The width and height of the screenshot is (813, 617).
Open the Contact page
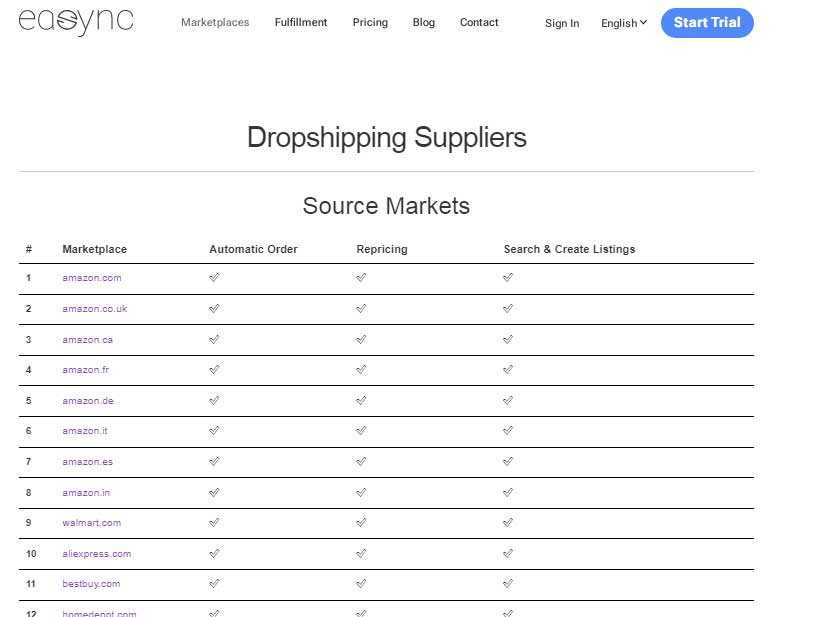tap(479, 22)
